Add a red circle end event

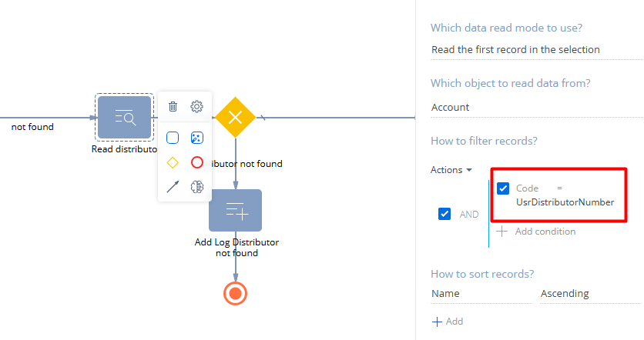point(196,162)
